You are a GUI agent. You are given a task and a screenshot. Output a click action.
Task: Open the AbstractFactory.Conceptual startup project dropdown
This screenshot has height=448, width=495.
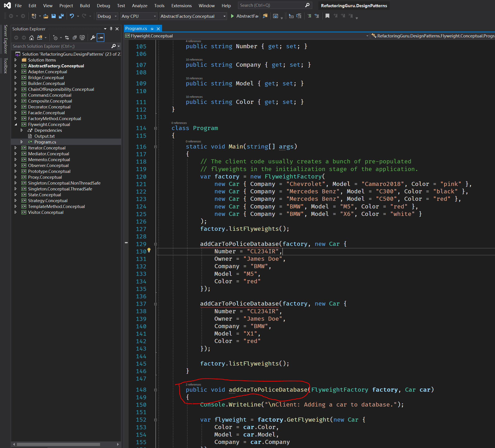[x=193, y=16]
